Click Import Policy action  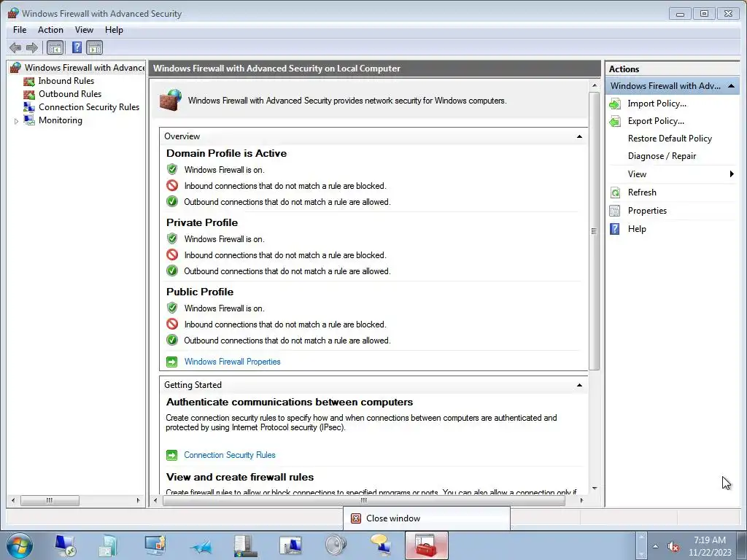pyautogui.click(x=657, y=104)
